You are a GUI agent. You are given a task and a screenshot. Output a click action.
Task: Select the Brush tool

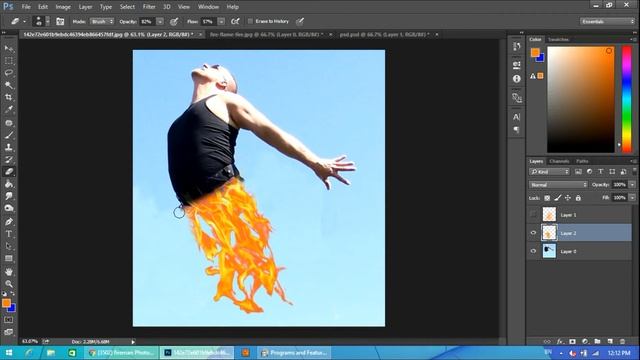click(x=9, y=135)
